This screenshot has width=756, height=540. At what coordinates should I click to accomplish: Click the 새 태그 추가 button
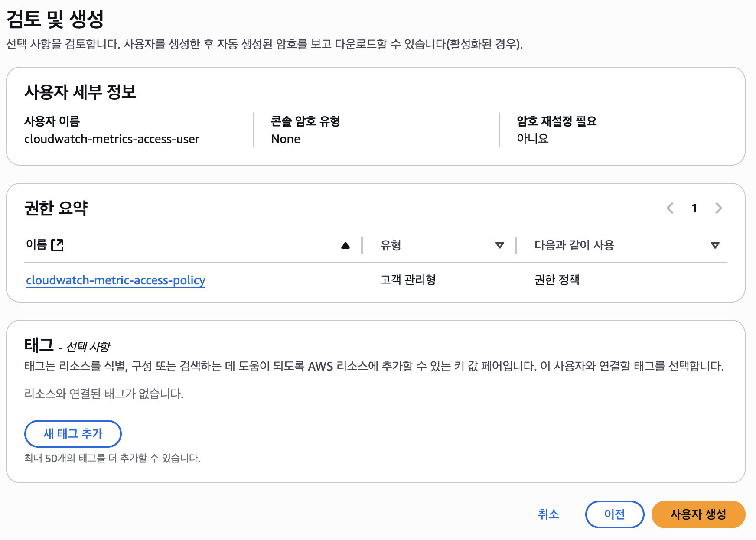point(73,433)
